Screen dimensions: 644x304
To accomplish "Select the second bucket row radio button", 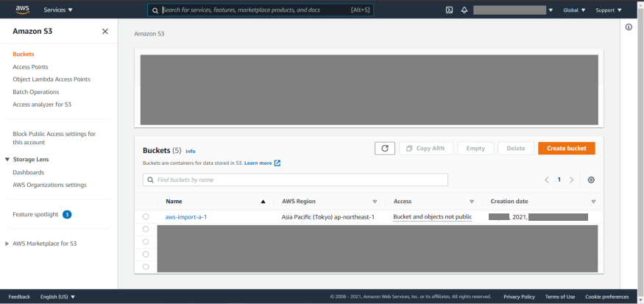I will pos(146,229).
